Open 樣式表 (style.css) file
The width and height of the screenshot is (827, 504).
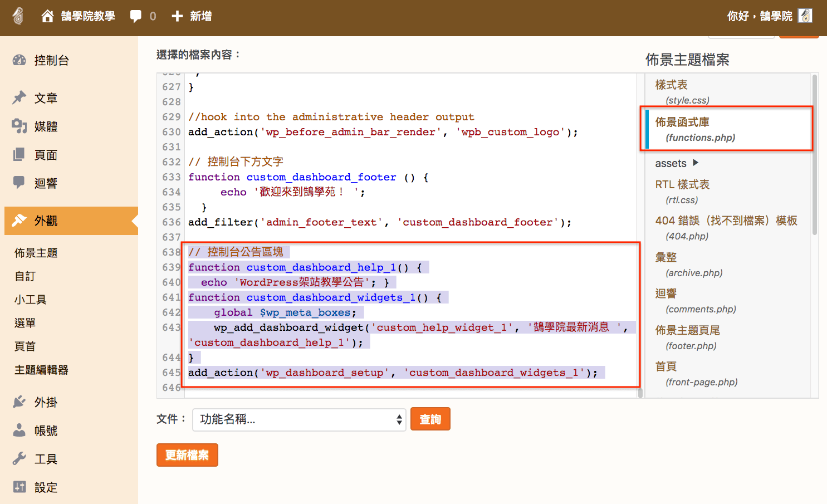(682, 92)
